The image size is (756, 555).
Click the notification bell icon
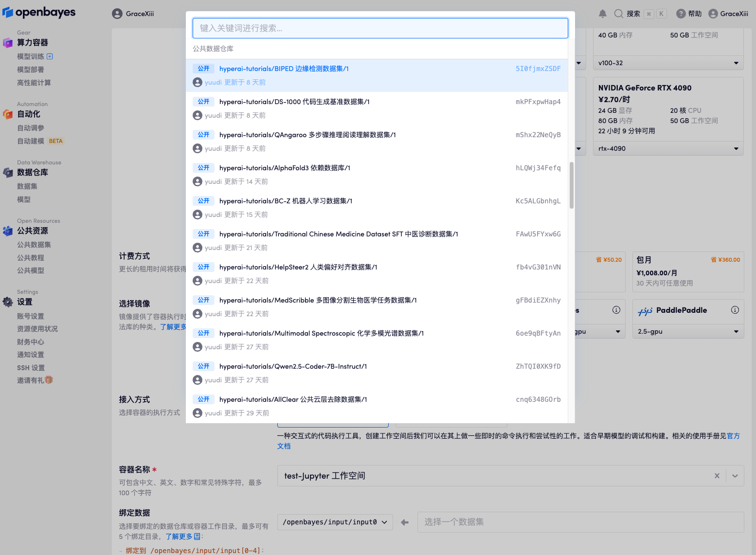(602, 14)
